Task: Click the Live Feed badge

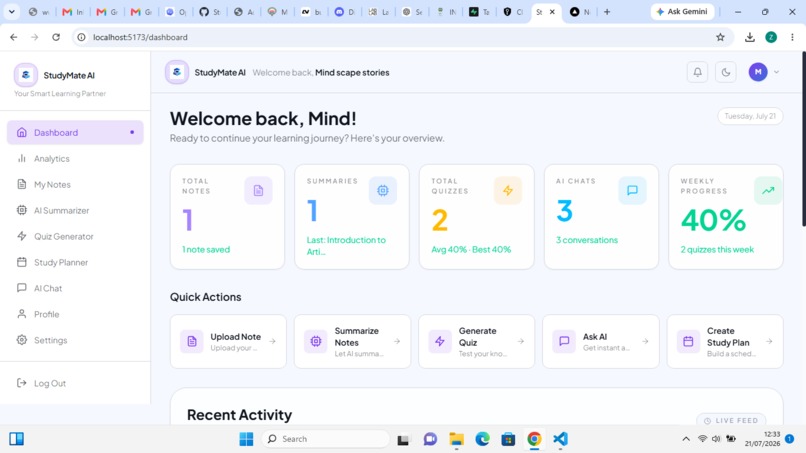Action: [x=731, y=420]
